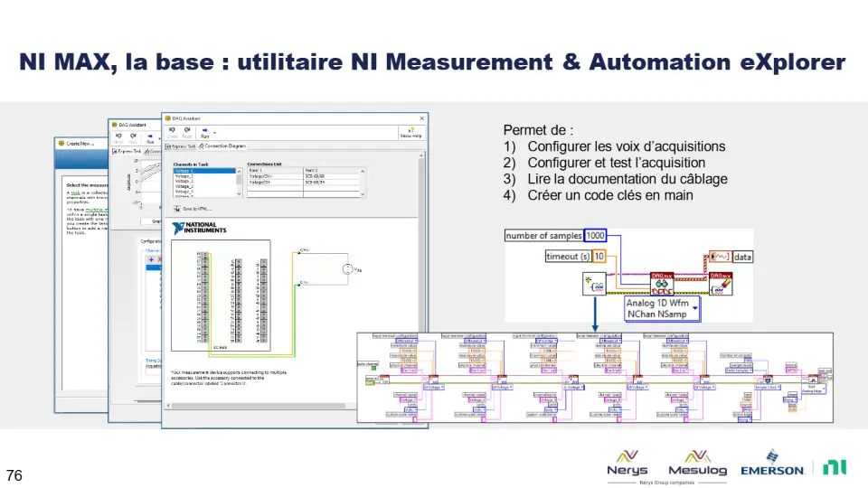Click Redo in the middle DAQ Assistant window
The height and width of the screenshot is (488, 868).
[x=133, y=138]
